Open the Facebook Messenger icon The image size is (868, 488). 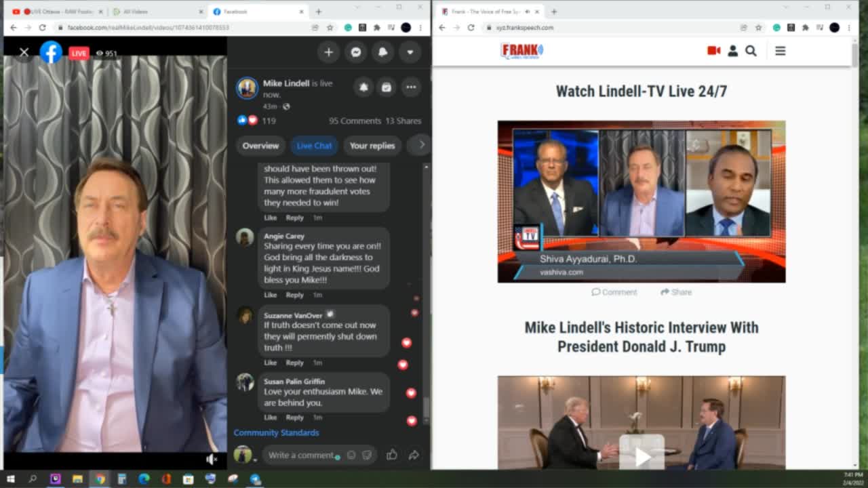355,52
